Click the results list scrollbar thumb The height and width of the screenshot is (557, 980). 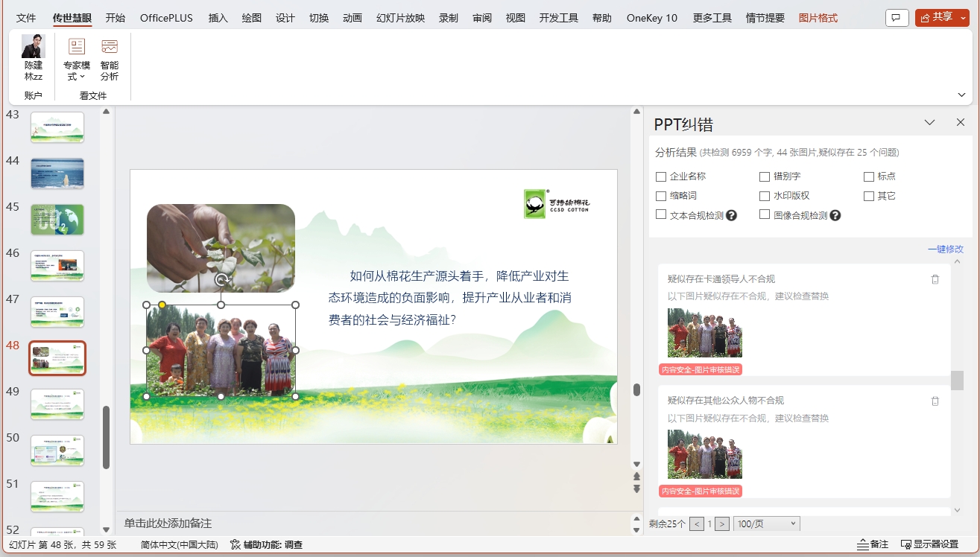click(x=957, y=381)
